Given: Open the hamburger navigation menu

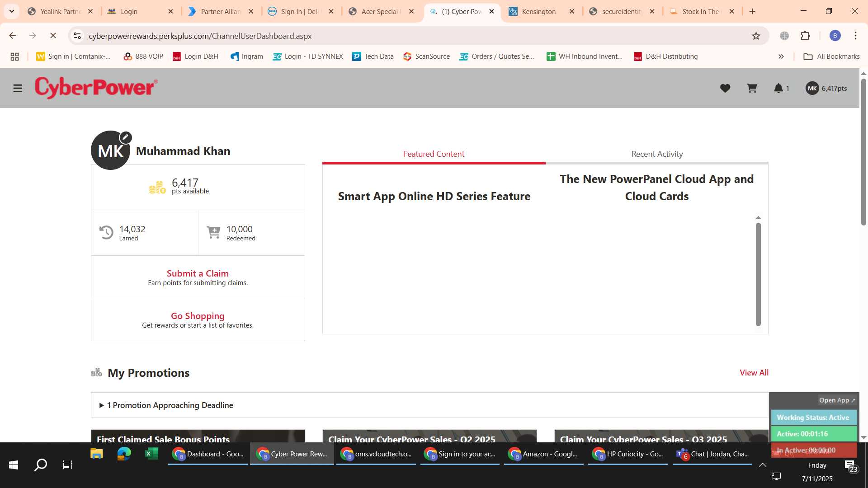Looking at the screenshot, I should click(x=18, y=89).
